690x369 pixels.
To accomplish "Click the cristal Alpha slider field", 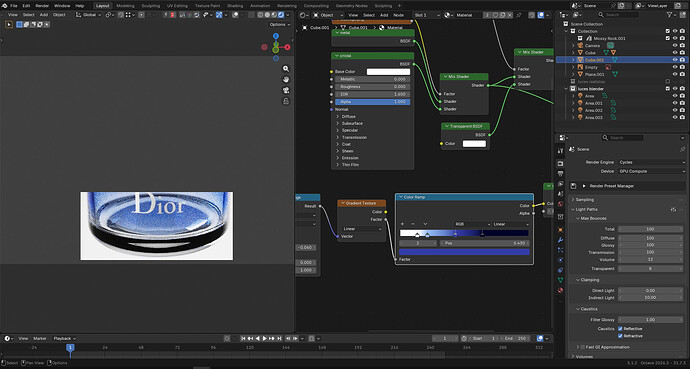I will pyautogui.click(x=372, y=102).
